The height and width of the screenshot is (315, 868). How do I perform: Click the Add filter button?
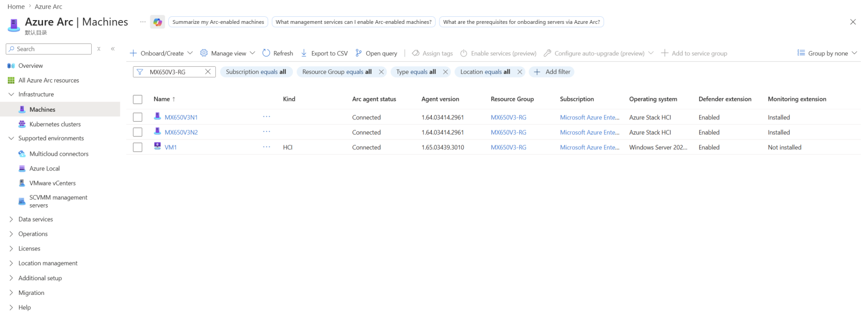tap(552, 72)
